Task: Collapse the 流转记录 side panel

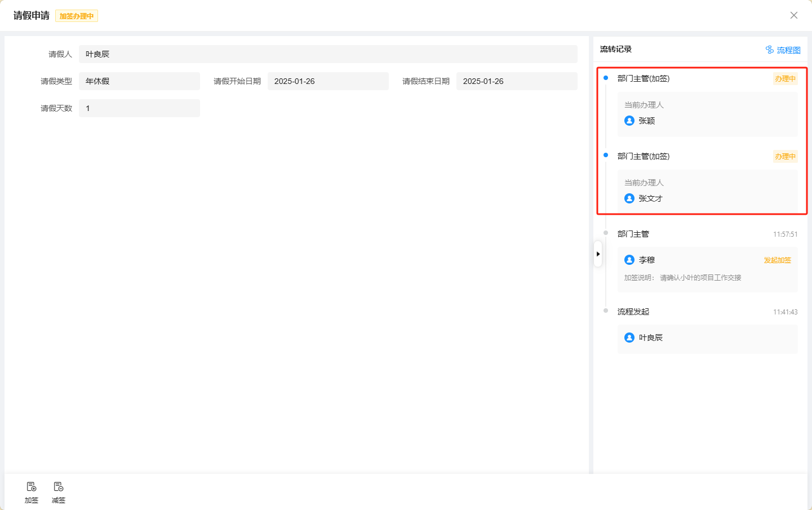Action: (598, 254)
